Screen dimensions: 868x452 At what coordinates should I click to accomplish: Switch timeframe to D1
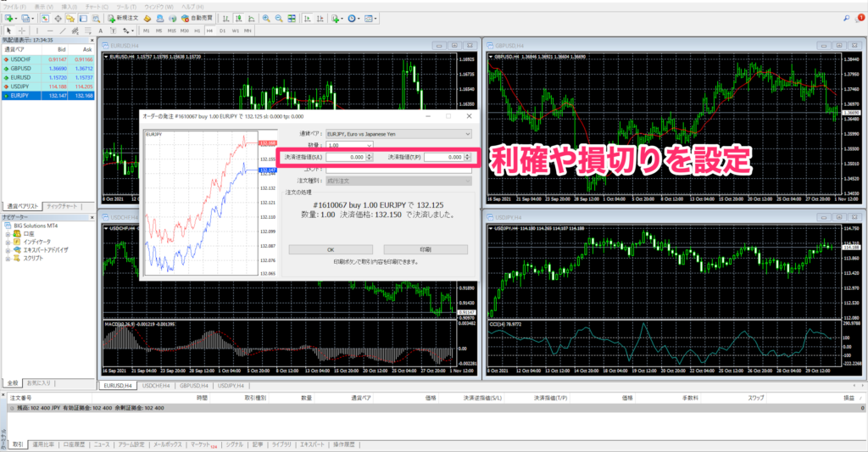(x=223, y=31)
